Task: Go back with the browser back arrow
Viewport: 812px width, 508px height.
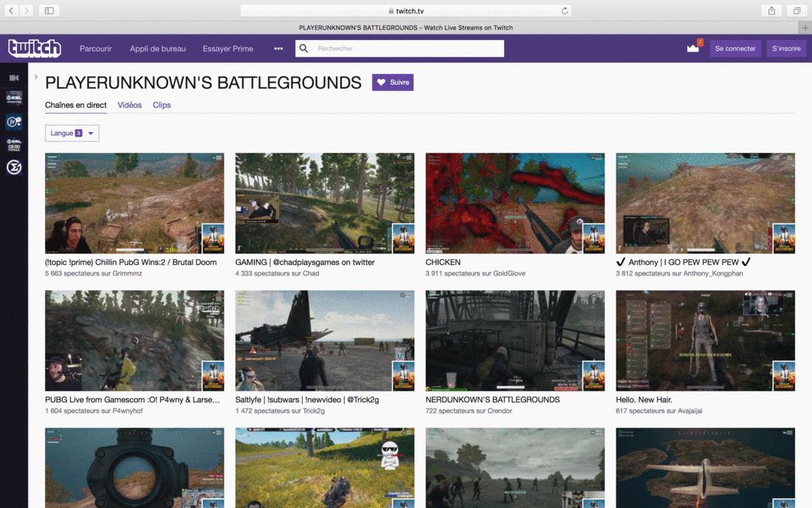Action: tap(11, 10)
